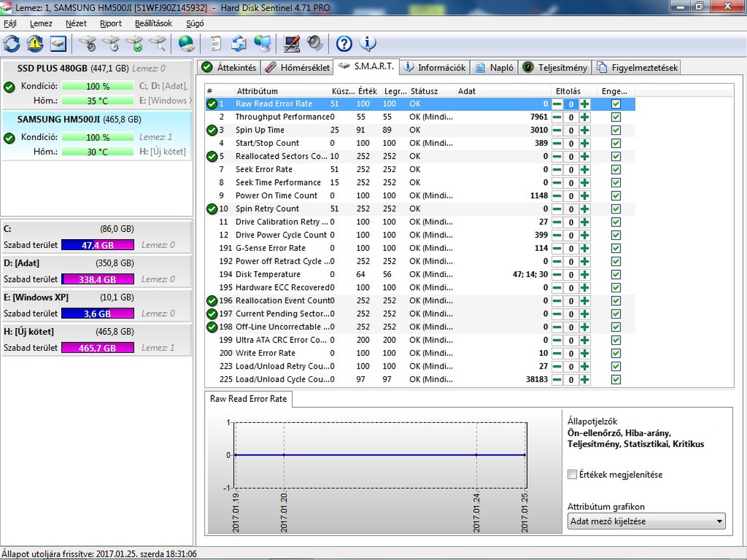The width and height of the screenshot is (747, 560).
Task: Click the blue info bubble toolbar icon
Action: (368, 44)
